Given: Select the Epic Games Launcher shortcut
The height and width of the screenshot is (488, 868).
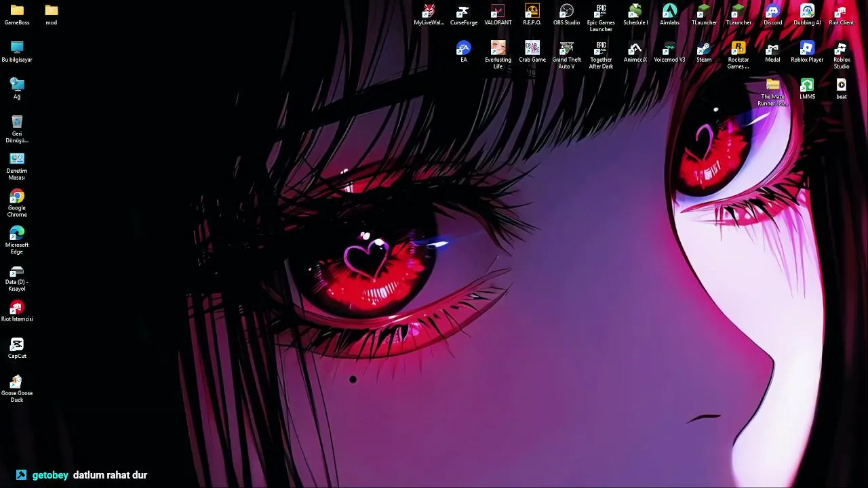Looking at the screenshot, I should pos(601,18).
